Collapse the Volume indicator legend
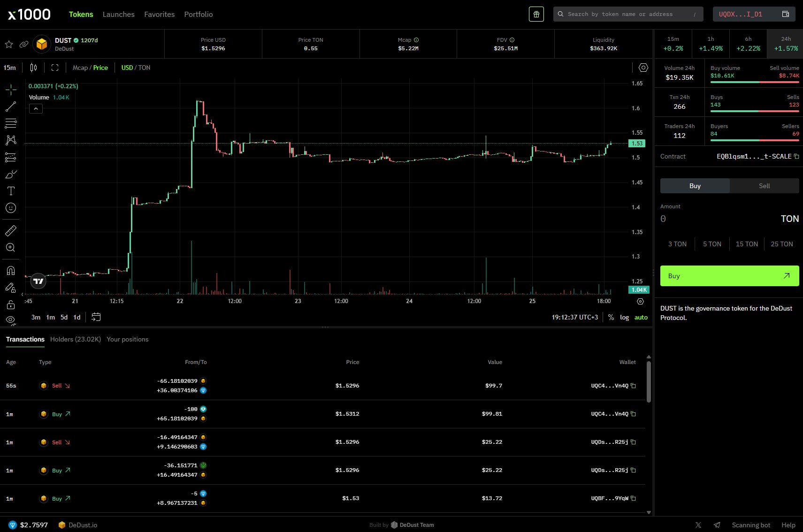Viewport: 803px width, 532px height. pos(36,109)
